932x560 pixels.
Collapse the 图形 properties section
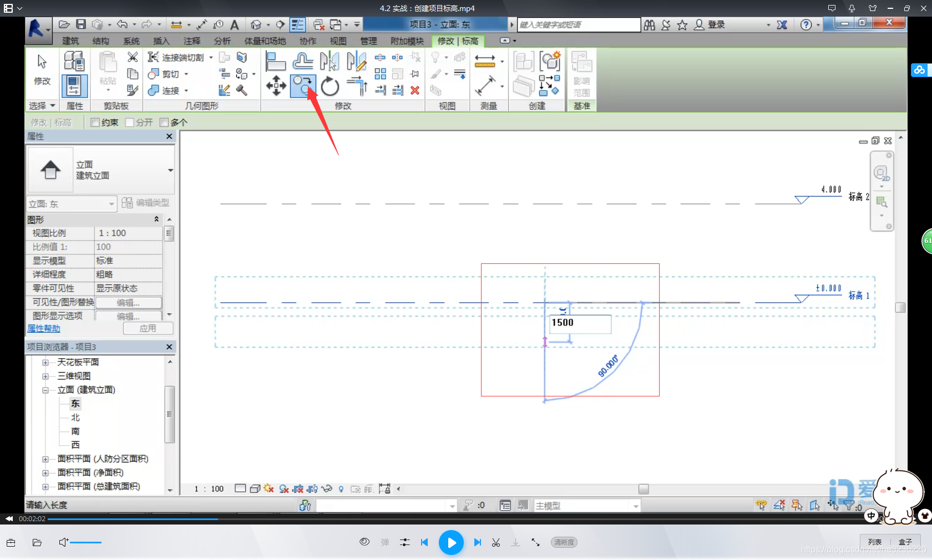(156, 220)
